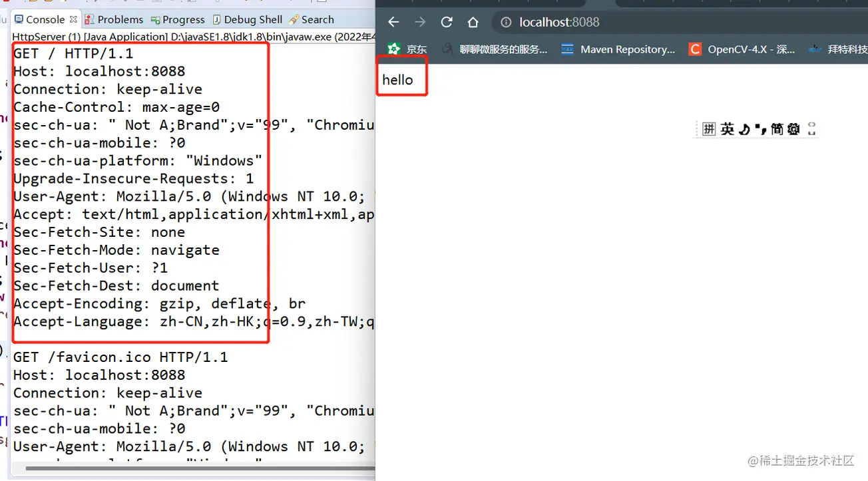
Task: Click 'Sec-Fetch-Mode: navigate' console line
Action: [116, 250]
